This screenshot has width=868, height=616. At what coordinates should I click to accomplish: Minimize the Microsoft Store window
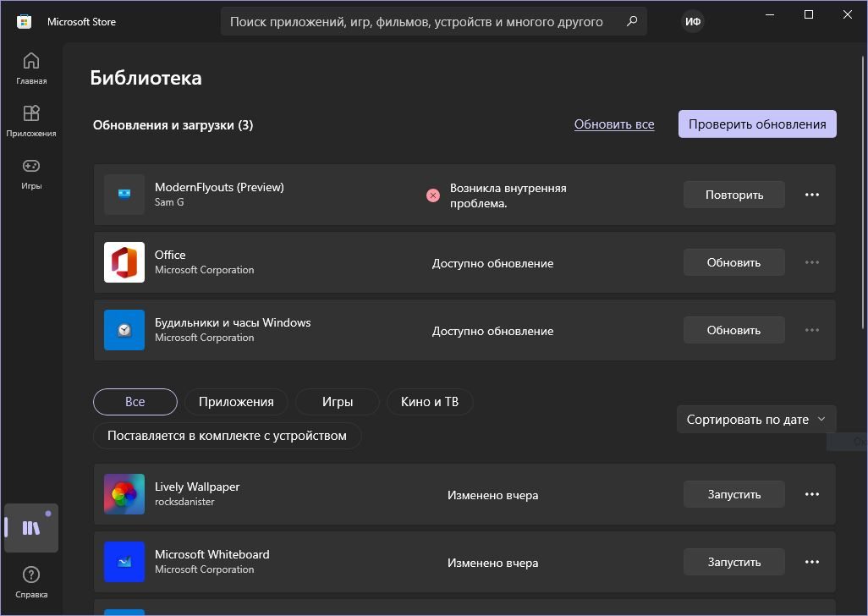click(770, 15)
